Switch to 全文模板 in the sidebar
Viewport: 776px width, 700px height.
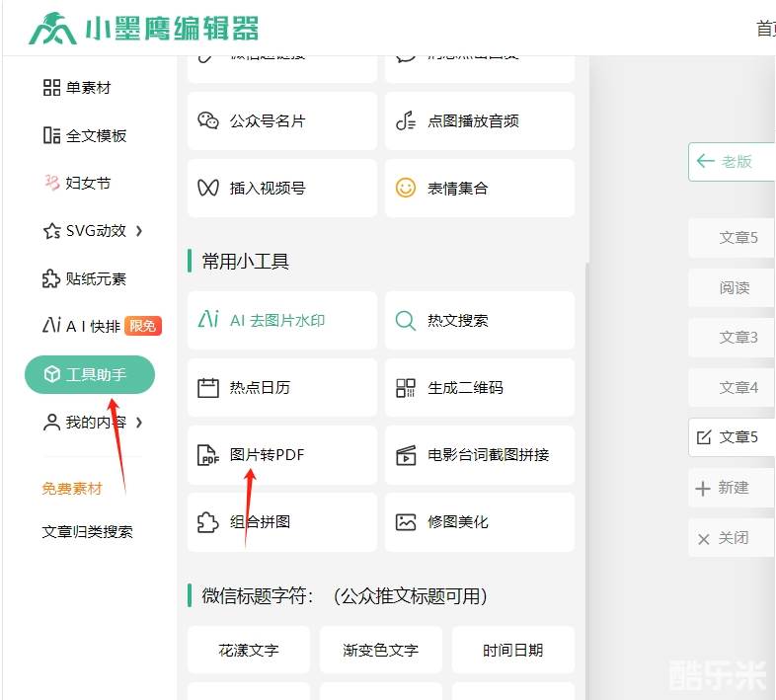(x=86, y=135)
